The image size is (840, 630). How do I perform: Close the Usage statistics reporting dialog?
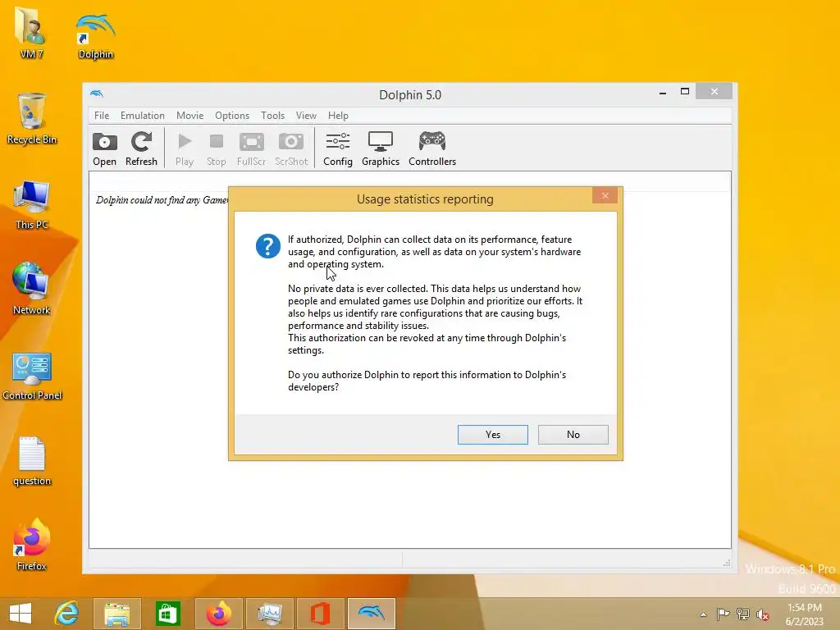pyautogui.click(x=605, y=195)
